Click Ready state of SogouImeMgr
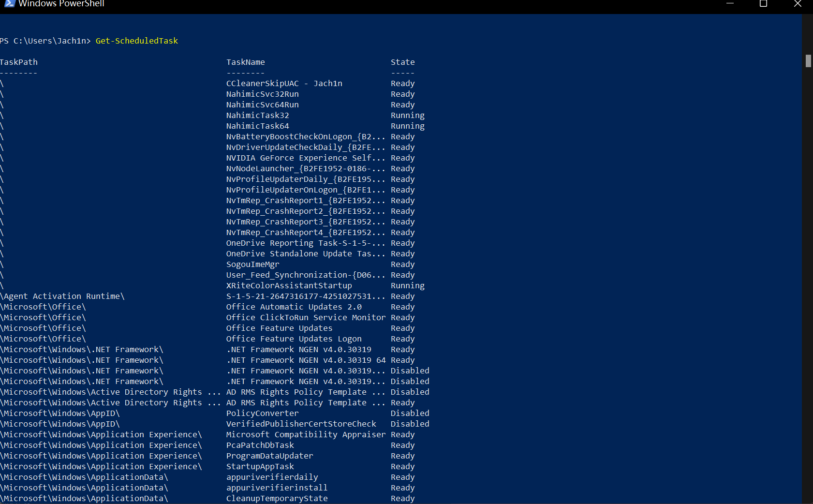The width and height of the screenshot is (813, 504). click(403, 264)
